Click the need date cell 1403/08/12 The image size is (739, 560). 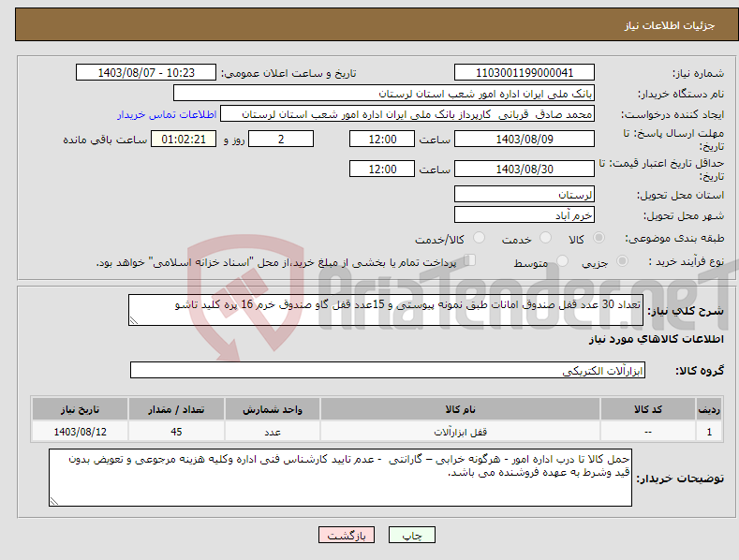[x=80, y=432]
